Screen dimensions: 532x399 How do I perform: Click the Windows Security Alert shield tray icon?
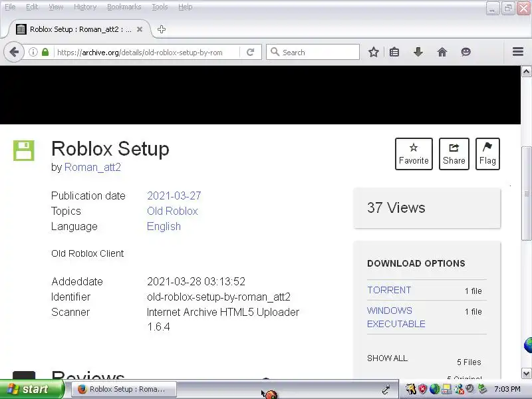(x=422, y=389)
